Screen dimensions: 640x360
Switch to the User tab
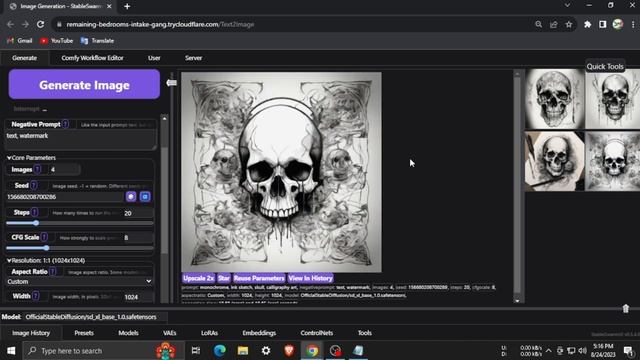pyautogui.click(x=154, y=58)
